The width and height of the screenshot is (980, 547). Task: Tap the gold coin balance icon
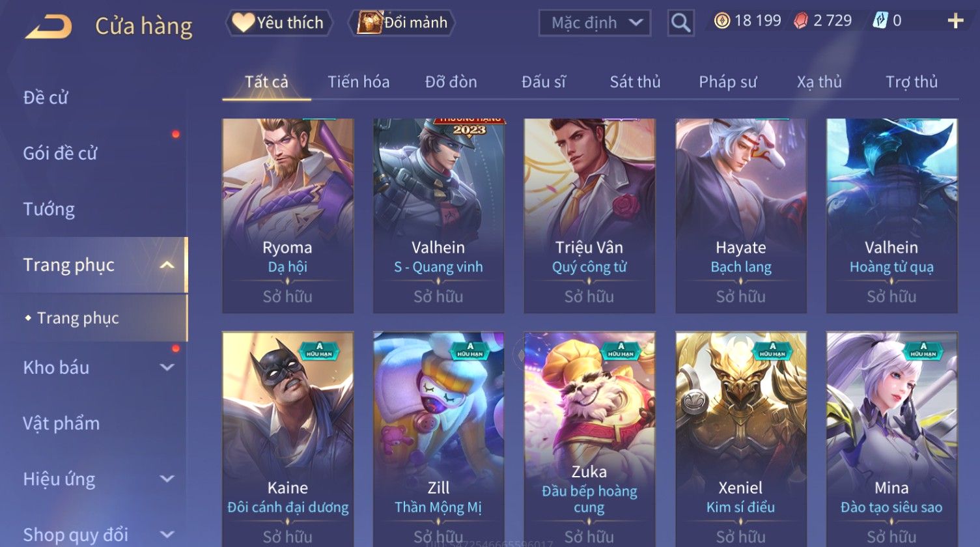(x=721, y=21)
